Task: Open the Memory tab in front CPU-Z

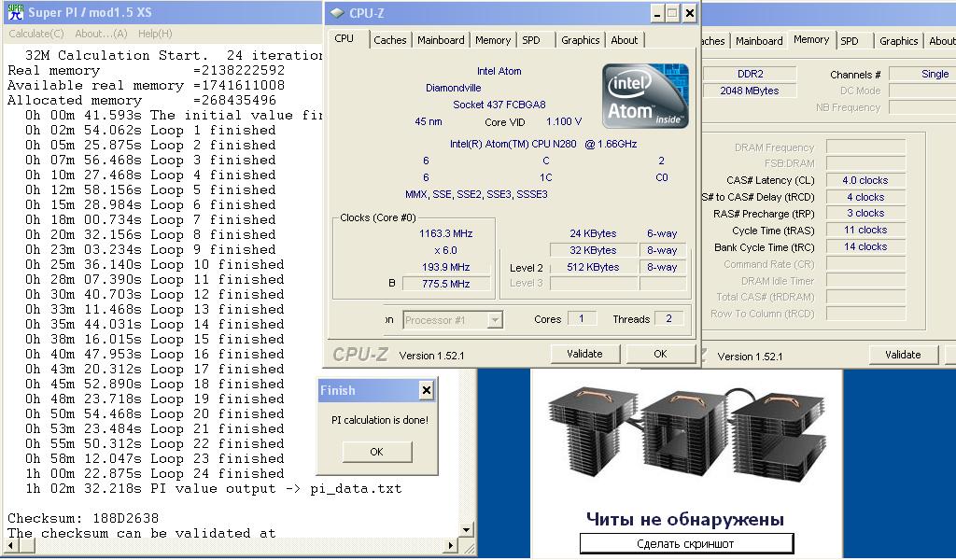Action: (x=493, y=40)
